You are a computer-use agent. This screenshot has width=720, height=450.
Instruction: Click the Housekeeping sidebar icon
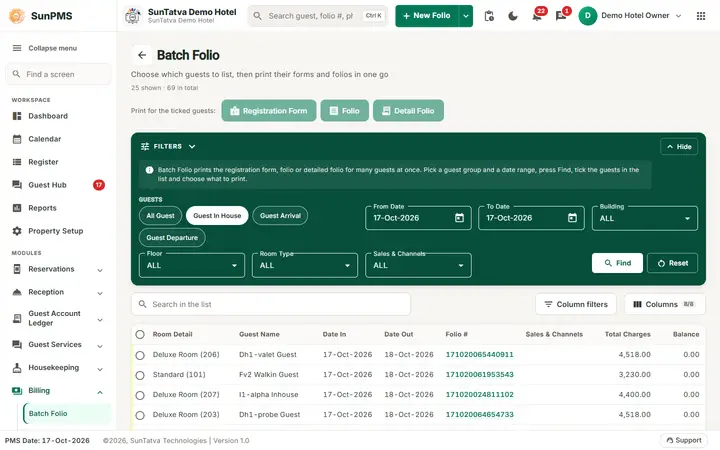pos(17,367)
